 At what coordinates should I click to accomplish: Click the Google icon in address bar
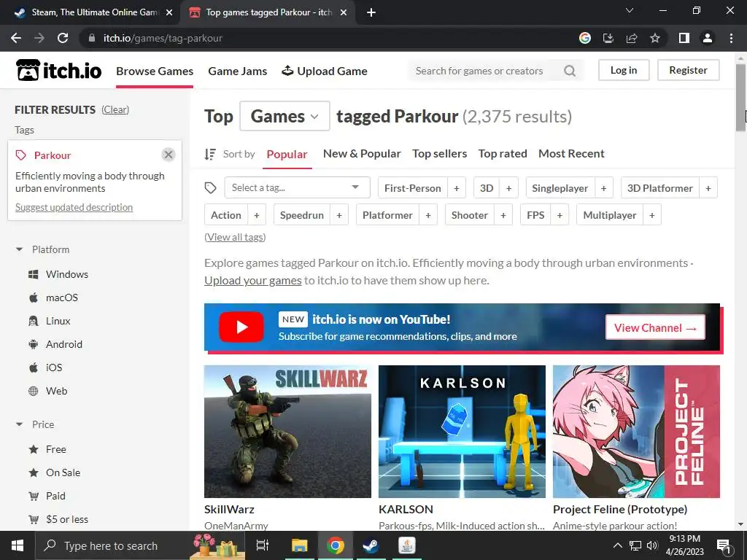[585, 38]
